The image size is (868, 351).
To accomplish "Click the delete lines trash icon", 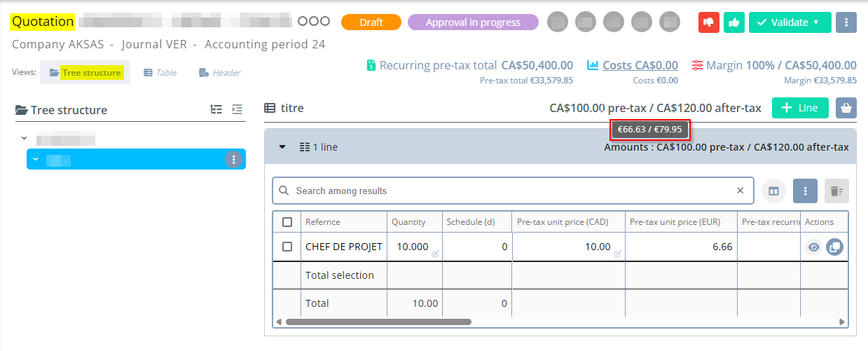I will click(x=835, y=191).
